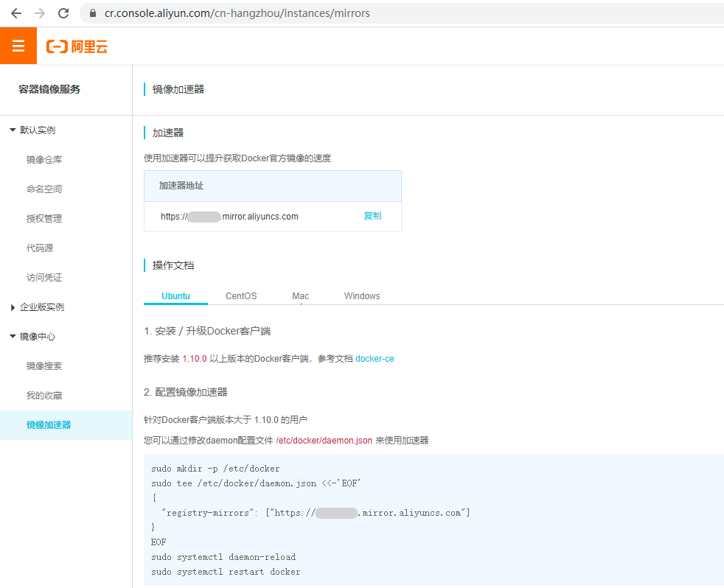This screenshot has height=588, width=724.
Task: Open 代码源 in sidebar
Action: (x=40, y=248)
